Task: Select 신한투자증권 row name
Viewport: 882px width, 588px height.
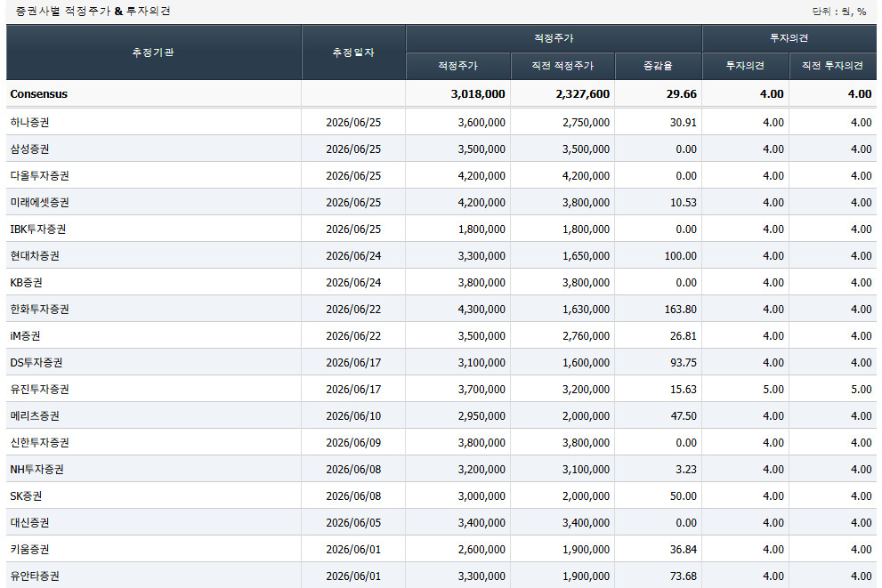Action: [39, 442]
